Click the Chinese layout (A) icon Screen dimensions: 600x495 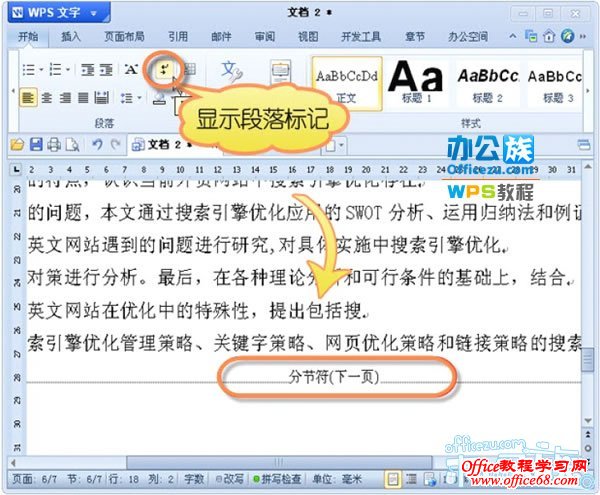pyautogui.click(x=131, y=70)
